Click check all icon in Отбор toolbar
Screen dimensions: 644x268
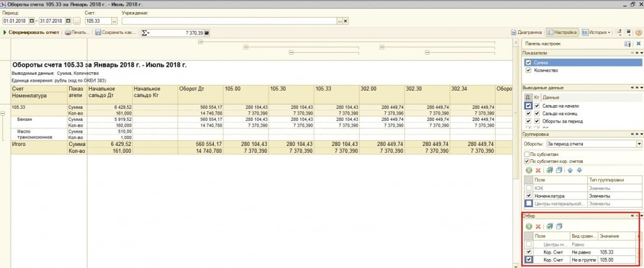pyautogui.click(x=550, y=226)
